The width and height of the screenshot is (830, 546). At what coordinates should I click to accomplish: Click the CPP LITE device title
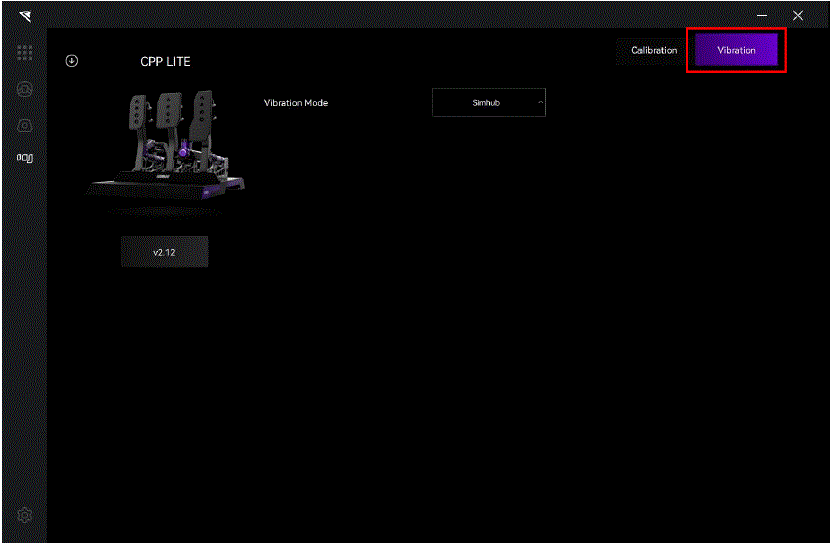click(x=165, y=61)
